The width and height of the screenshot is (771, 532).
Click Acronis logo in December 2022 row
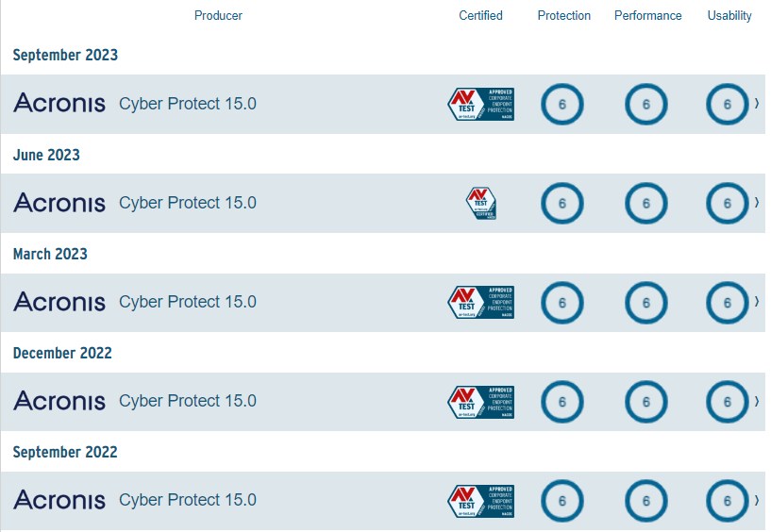tap(59, 401)
